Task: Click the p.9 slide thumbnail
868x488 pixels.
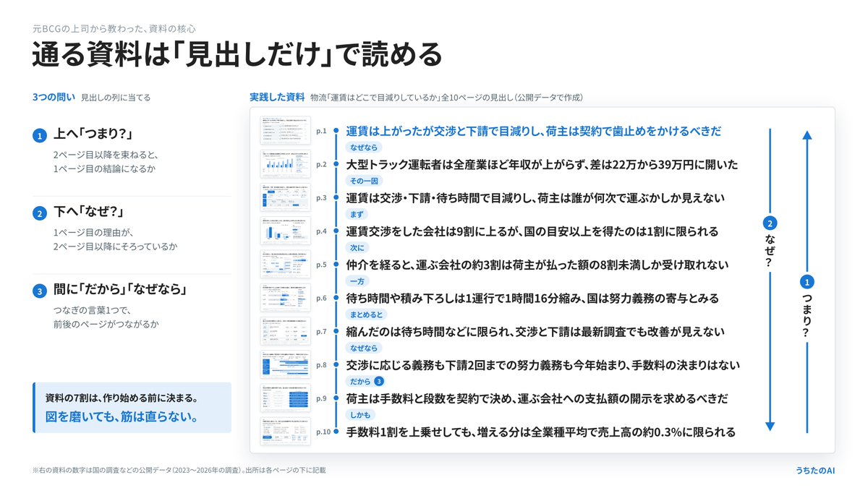Action: point(285,398)
